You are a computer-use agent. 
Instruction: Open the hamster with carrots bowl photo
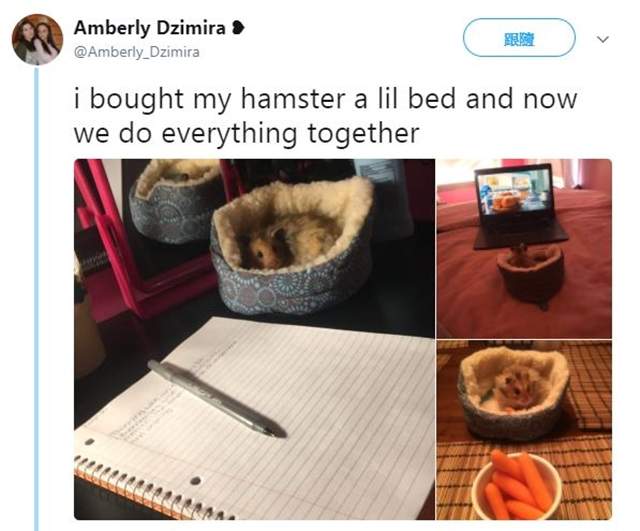524,430
